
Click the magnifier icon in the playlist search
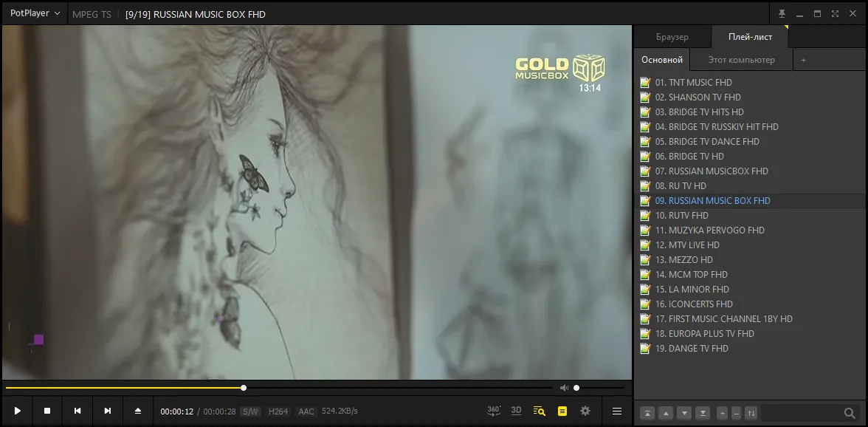[x=850, y=413]
